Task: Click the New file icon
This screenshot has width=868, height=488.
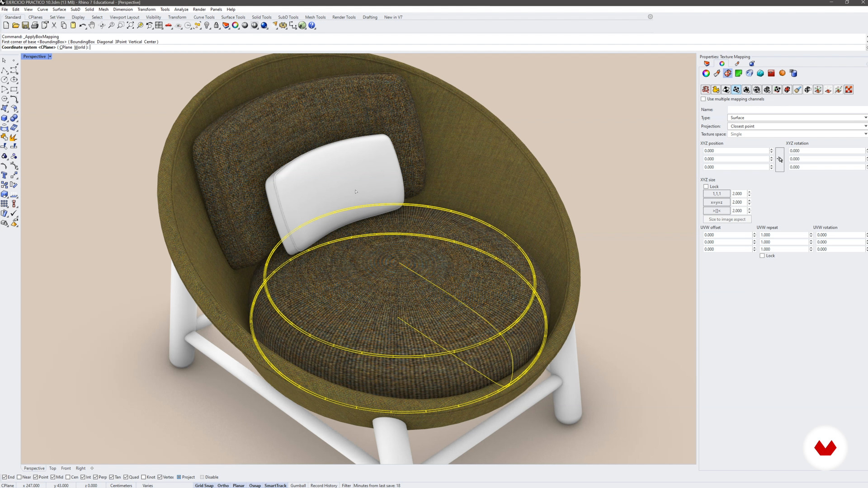Action: coord(6,26)
